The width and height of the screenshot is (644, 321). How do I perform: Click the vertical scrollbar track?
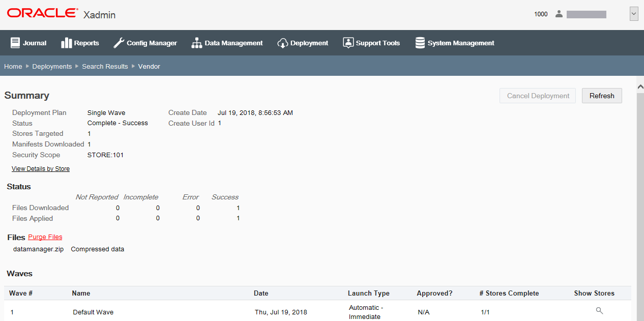click(640, 203)
